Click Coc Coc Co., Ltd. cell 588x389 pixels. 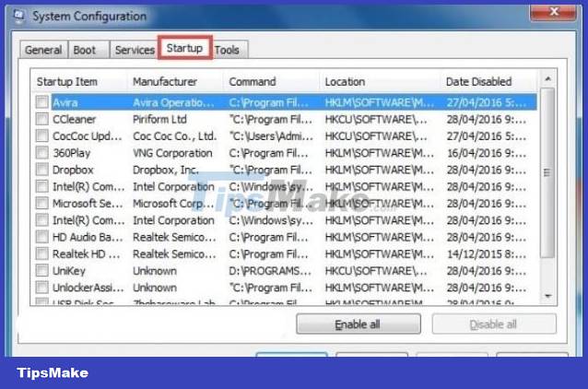click(x=175, y=136)
